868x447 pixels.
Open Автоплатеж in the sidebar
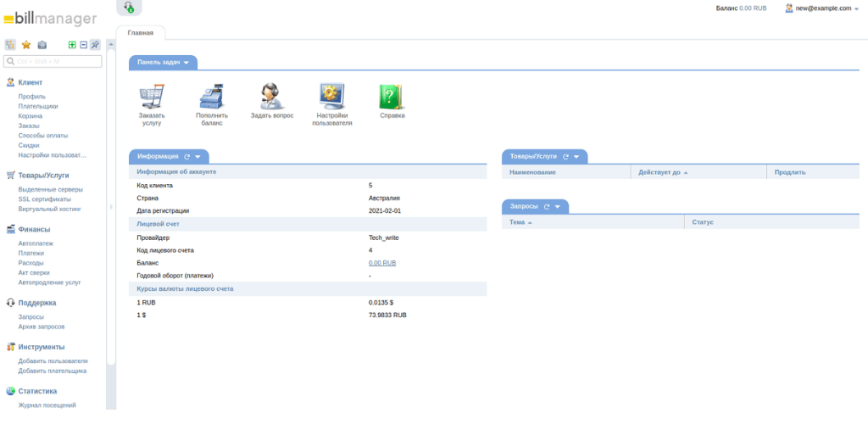pyautogui.click(x=36, y=243)
